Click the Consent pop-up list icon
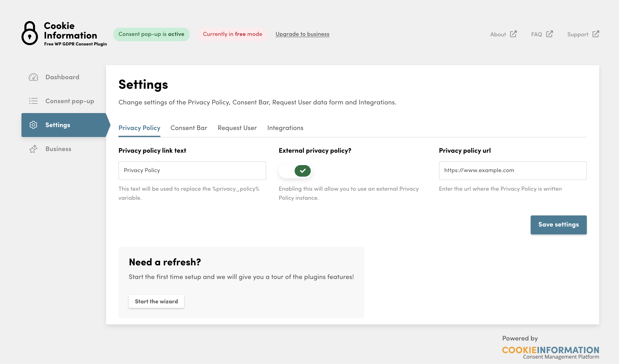The image size is (619, 364). pyautogui.click(x=33, y=101)
